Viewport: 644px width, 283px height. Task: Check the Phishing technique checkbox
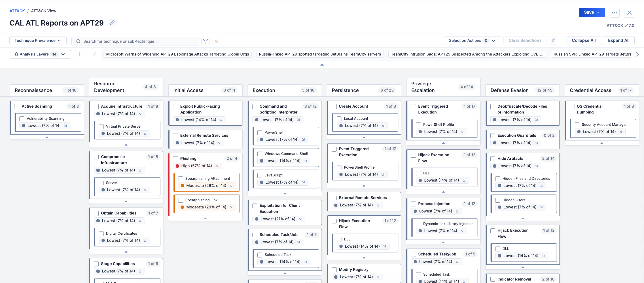[x=176, y=158]
